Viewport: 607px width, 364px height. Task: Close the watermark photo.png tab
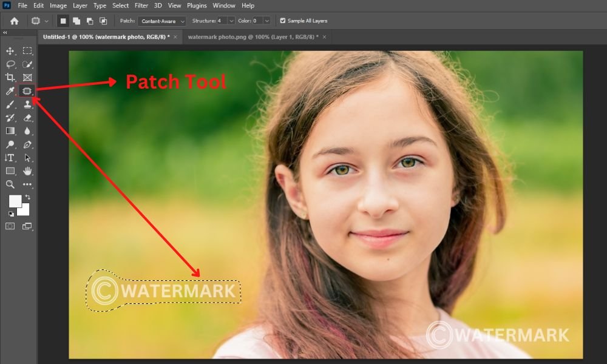coord(324,37)
